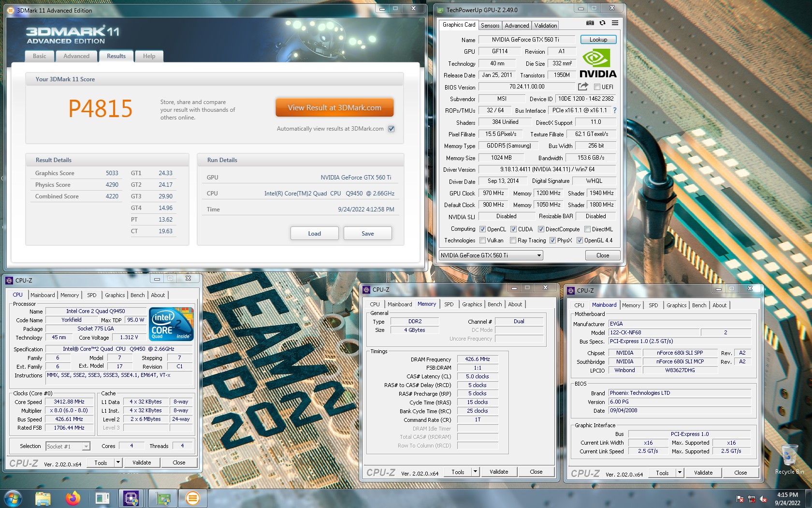Viewport: 812px width, 508px height.
Task: Click the motherboard model 122-CK-NF68 field
Action: point(653,332)
